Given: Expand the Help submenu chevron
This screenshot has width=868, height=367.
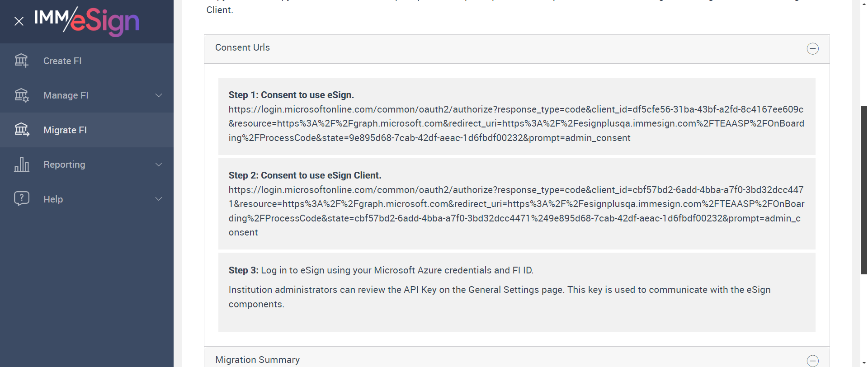Looking at the screenshot, I should [x=159, y=199].
